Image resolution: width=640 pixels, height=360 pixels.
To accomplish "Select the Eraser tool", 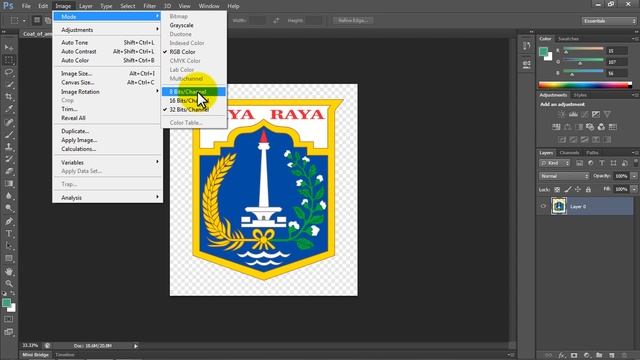I will pos(9,171).
